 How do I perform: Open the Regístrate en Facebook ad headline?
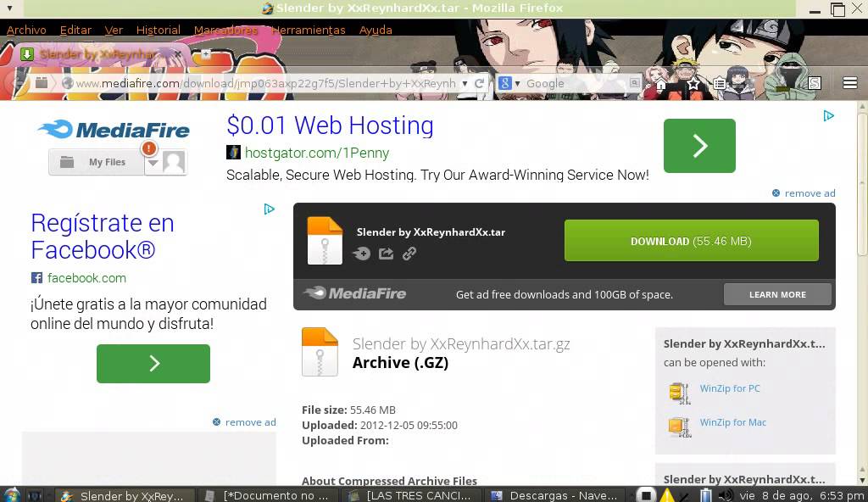(x=103, y=236)
